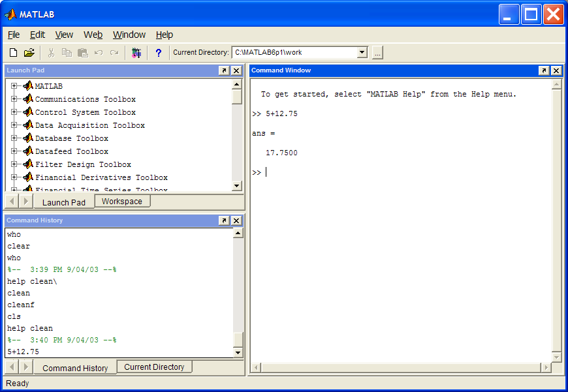Expand the Datafeed Toolbox node
This screenshot has width=568, height=392.
click(x=14, y=151)
